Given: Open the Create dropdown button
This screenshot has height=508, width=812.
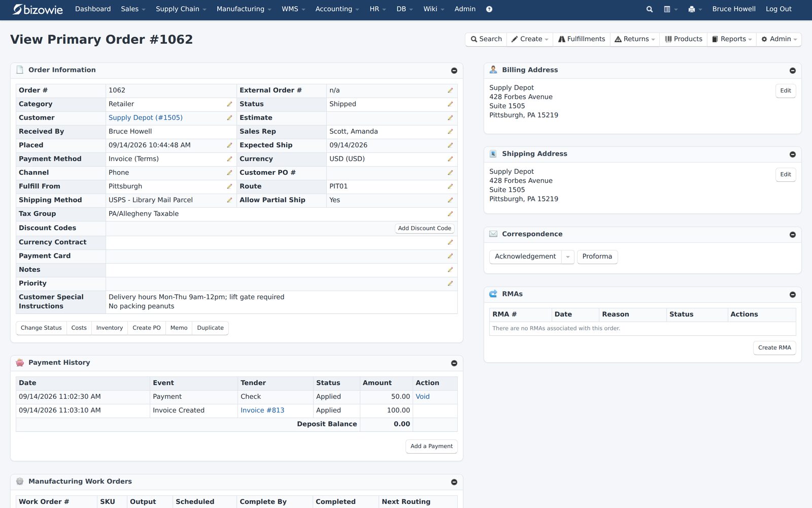Looking at the screenshot, I should pyautogui.click(x=530, y=39).
